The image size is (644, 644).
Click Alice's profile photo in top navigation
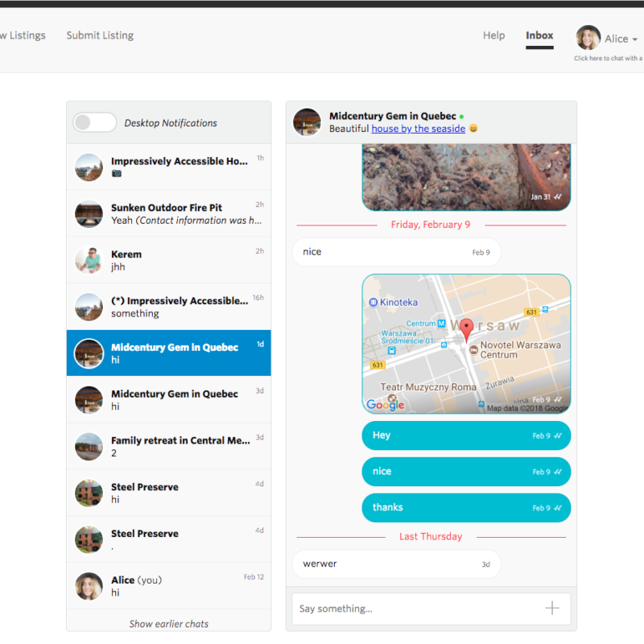coord(588,38)
